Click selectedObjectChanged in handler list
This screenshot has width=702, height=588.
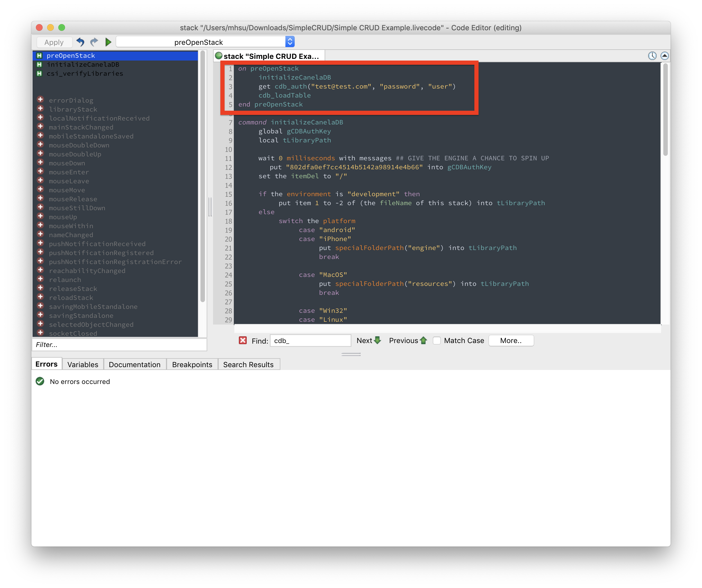pos(91,324)
